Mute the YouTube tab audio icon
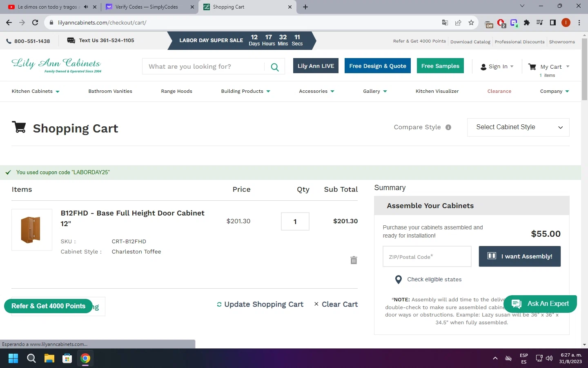Image resolution: width=588 pixels, height=368 pixels. point(86,7)
